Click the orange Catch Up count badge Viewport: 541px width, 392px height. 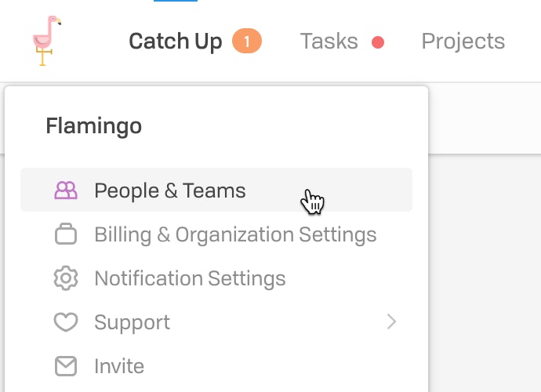tap(247, 41)
